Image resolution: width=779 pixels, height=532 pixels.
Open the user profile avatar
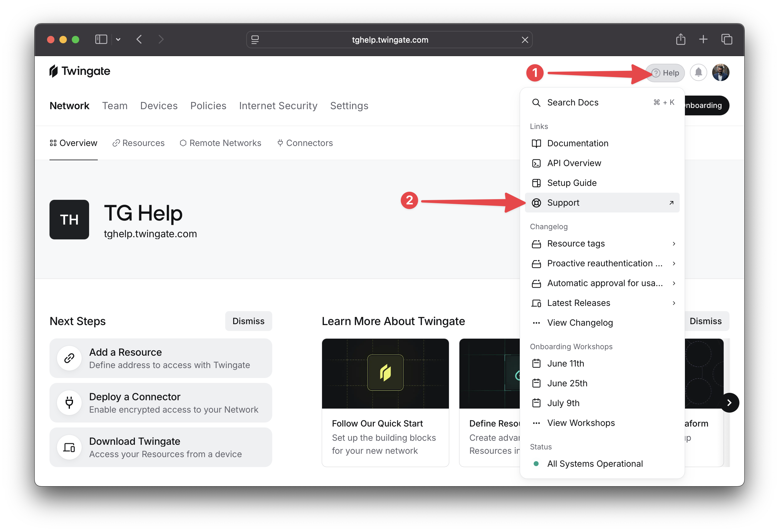tap(721, 73)
